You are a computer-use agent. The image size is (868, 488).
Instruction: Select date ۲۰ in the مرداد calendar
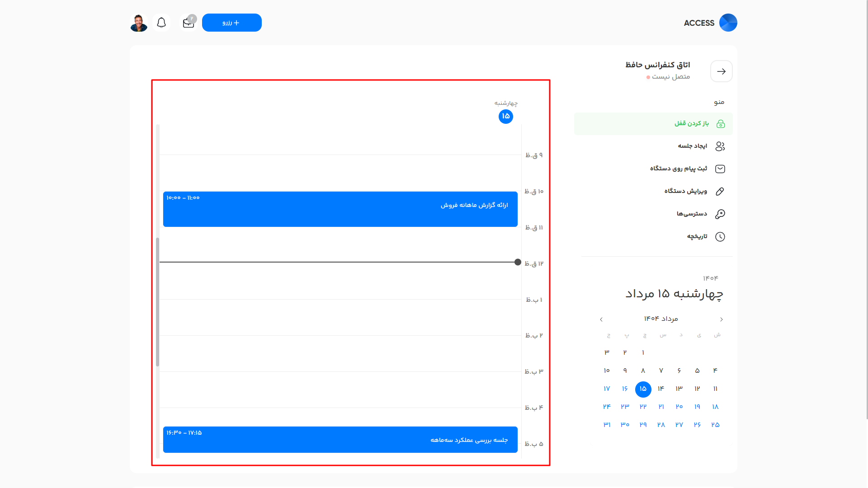679,407
